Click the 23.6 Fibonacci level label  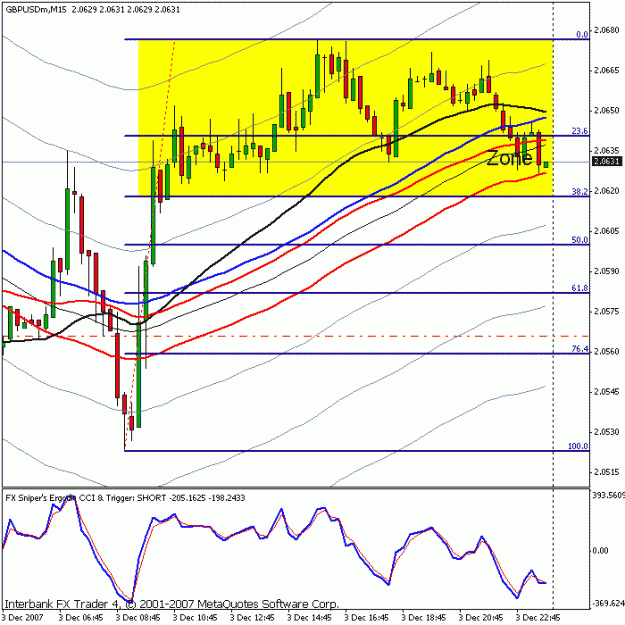580,131
